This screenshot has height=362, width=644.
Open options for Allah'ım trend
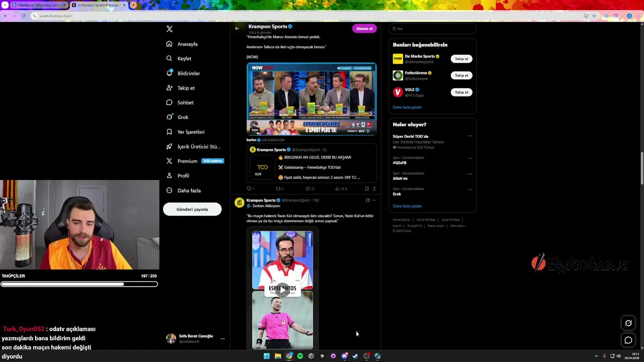coord(470,174)
